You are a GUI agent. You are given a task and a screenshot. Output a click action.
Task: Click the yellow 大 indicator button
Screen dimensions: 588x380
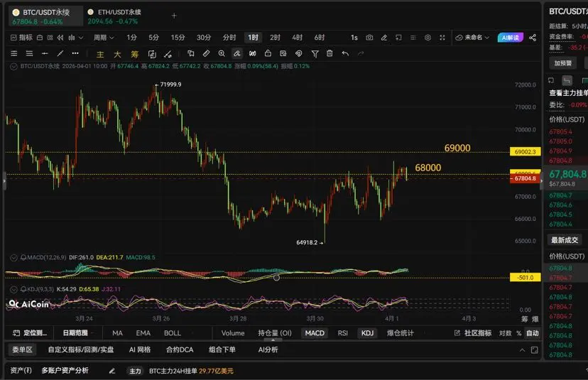click(117, 55)
